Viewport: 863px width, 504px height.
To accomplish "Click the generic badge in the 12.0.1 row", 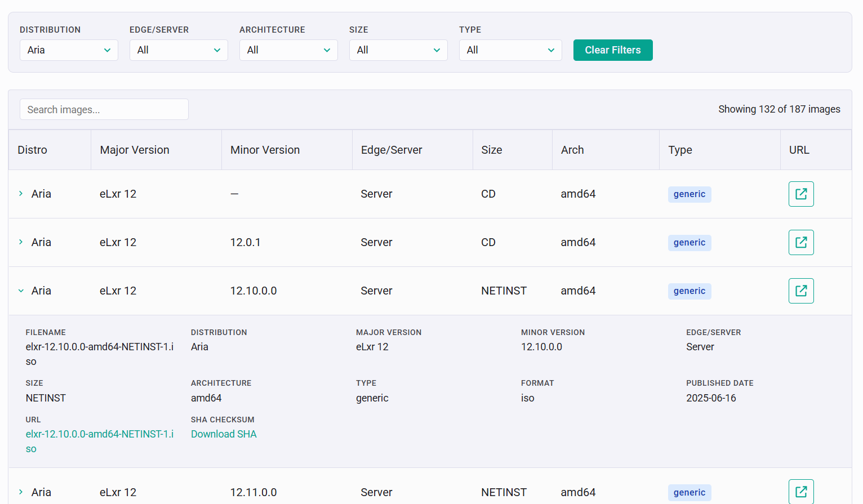I will 689,243.
